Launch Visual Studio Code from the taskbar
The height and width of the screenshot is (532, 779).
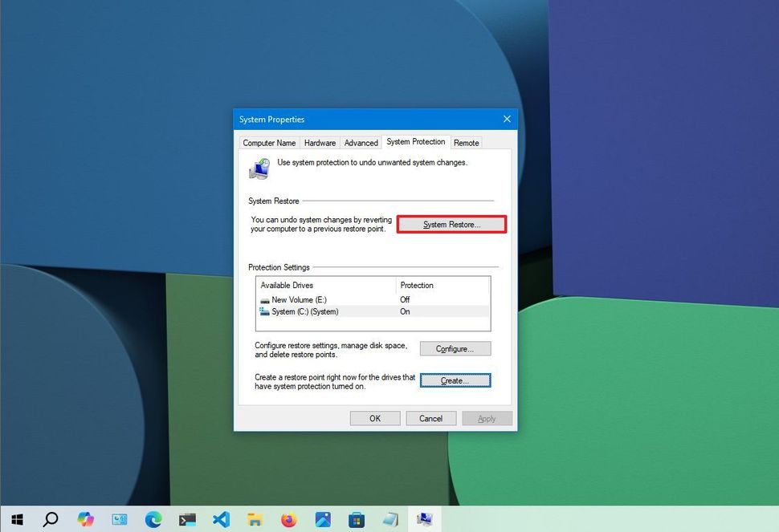coord(221,519)
